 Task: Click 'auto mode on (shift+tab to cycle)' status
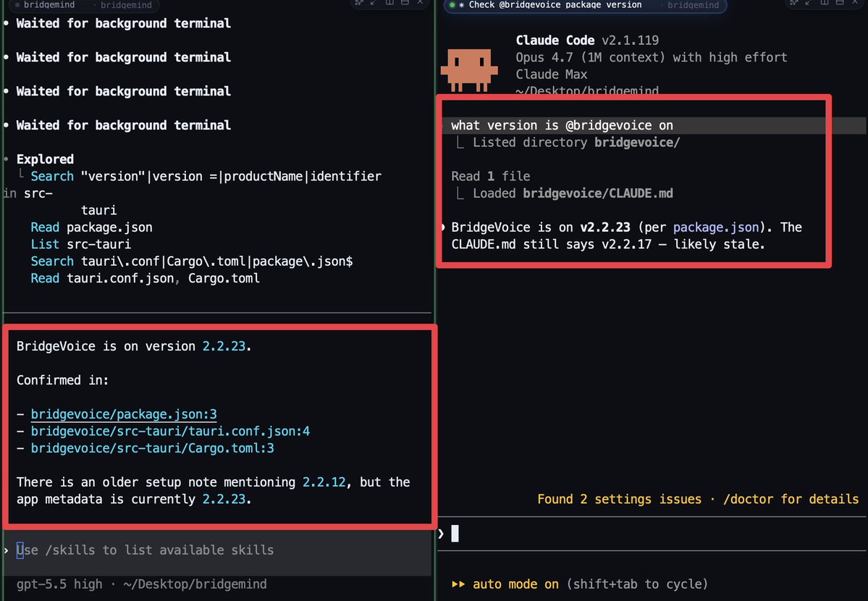click(x=590, y=584)
